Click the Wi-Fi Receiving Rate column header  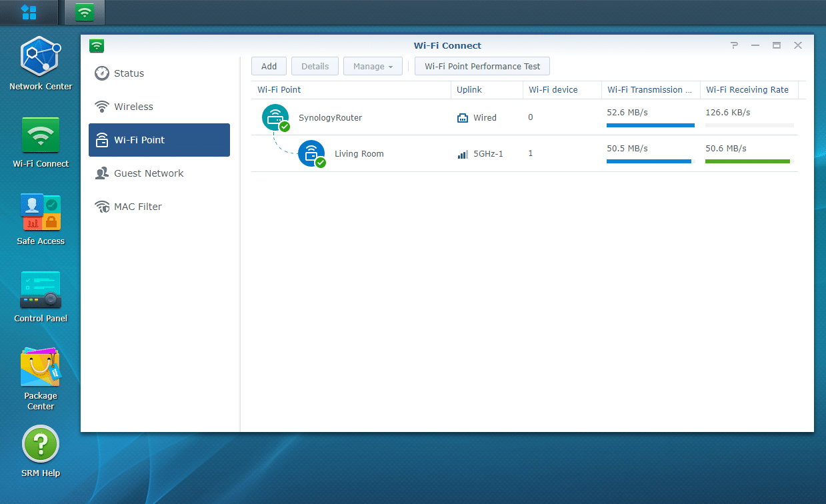747,90
